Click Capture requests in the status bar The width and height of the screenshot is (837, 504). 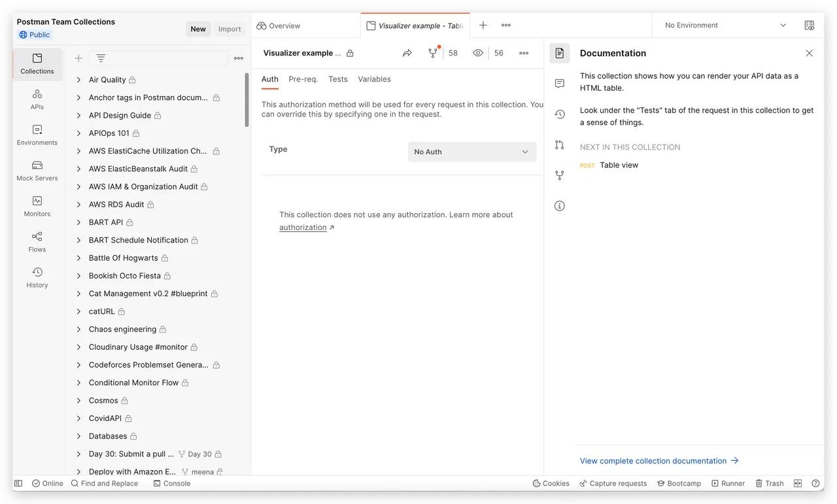613,484
